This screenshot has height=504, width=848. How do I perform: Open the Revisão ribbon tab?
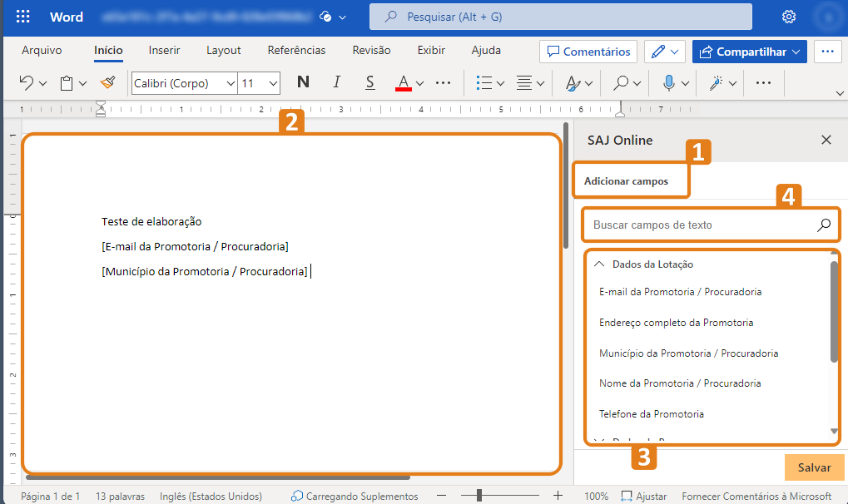click(x=370, y=50)
